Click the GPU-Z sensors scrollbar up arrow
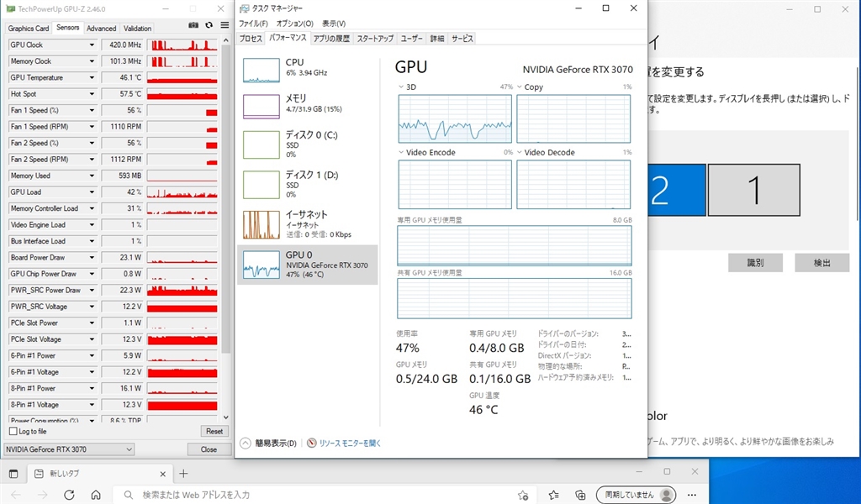This screenshot has width=861, height=504. (225, 41)
